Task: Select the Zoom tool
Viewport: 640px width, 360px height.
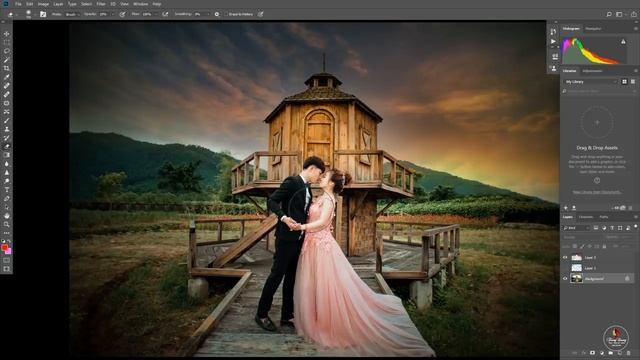Action: 7,224
